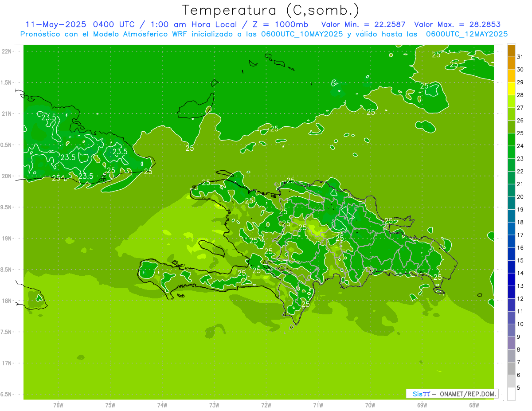The image size is (532, 411).
Task: Click the "21N" latitude axis label
Action: (x=7, y=114)
